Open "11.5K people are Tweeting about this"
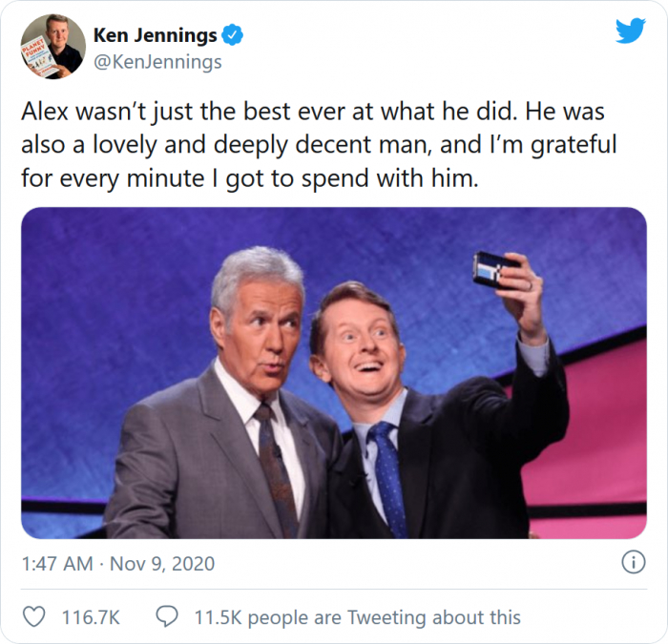668x644 pixels. click(x=357, y=617)
